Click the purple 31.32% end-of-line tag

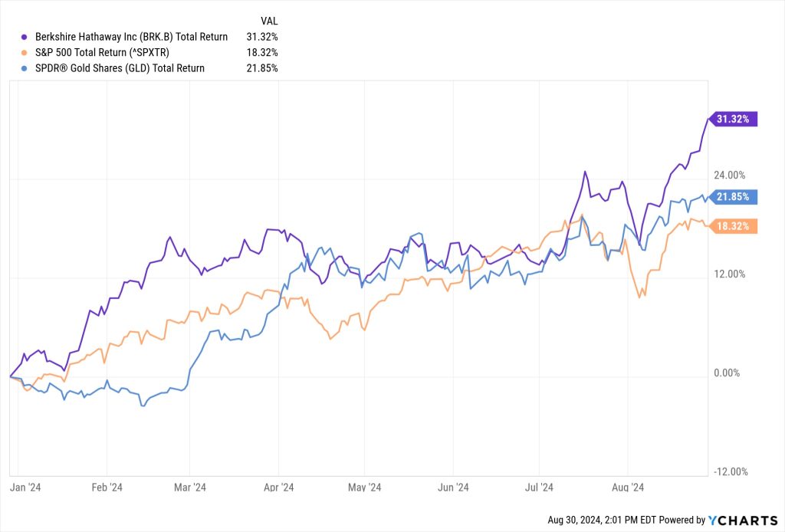click(x=733, y=119)
